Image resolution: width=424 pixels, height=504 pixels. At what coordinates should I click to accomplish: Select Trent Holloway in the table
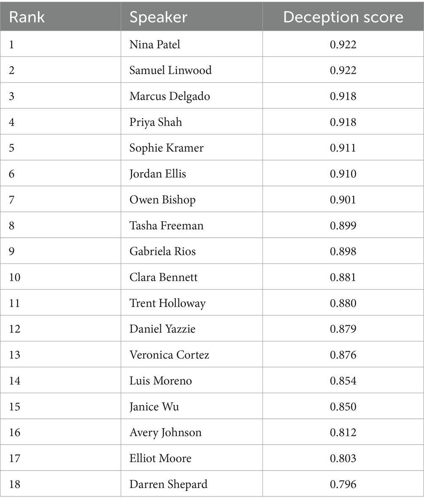pyautogui.click(x=167, y=303)
